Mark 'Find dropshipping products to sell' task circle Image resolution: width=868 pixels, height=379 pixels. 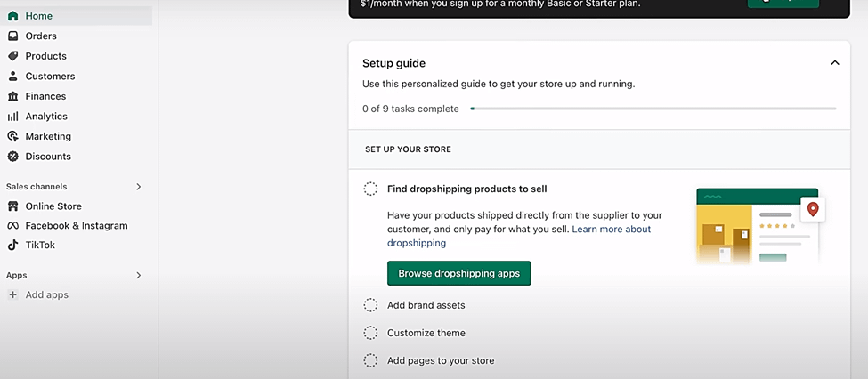pyautogui.click(x=370, y=189)
